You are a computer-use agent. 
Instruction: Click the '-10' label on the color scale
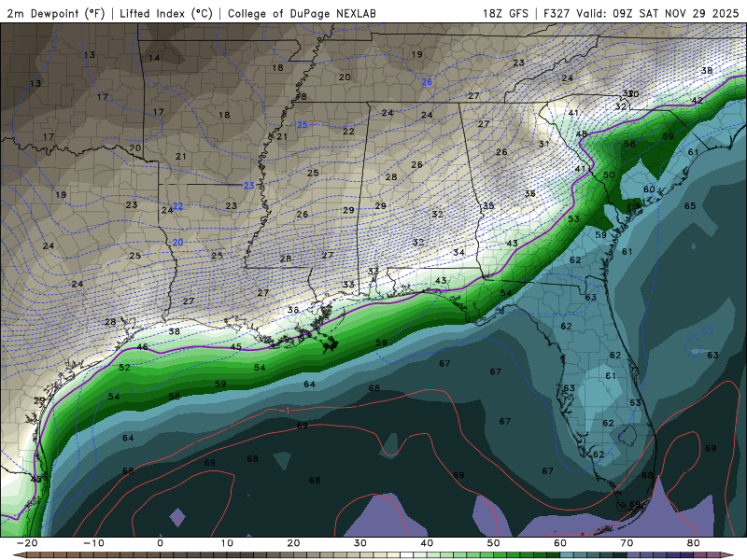coord(93,543)
